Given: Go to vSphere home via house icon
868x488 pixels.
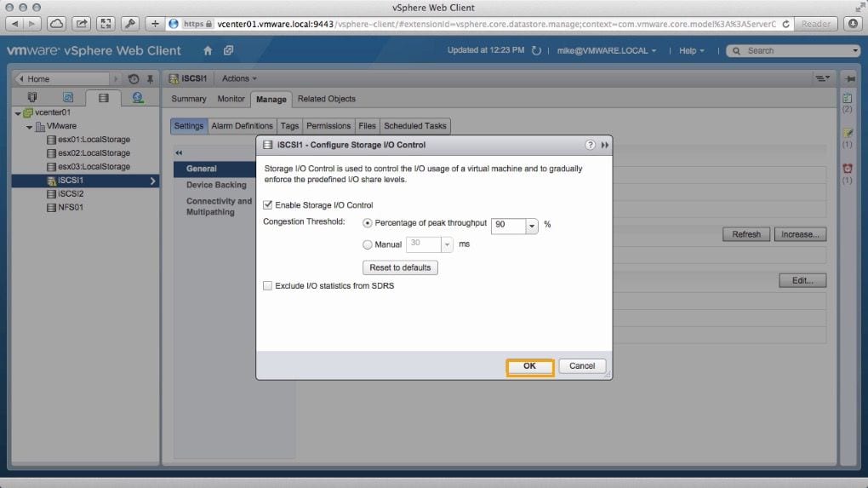Looking at the screenshot, I should click(208, 50).
